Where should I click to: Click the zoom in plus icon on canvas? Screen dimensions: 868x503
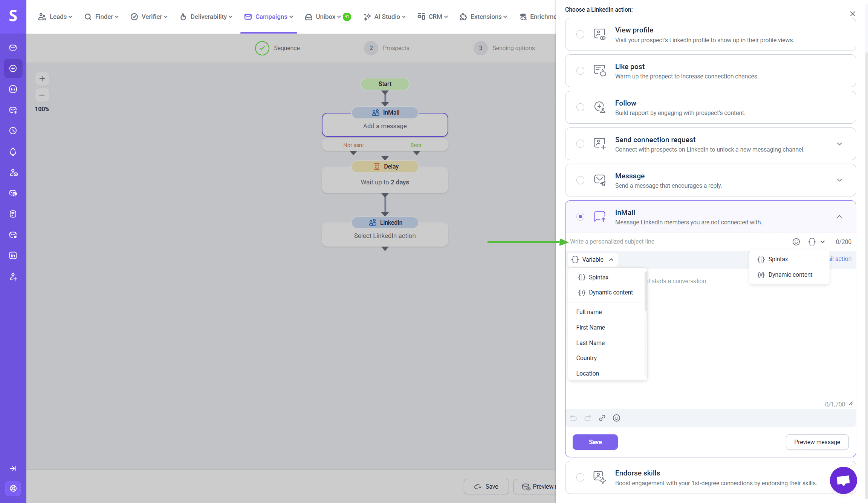click(x=42, y=78)
